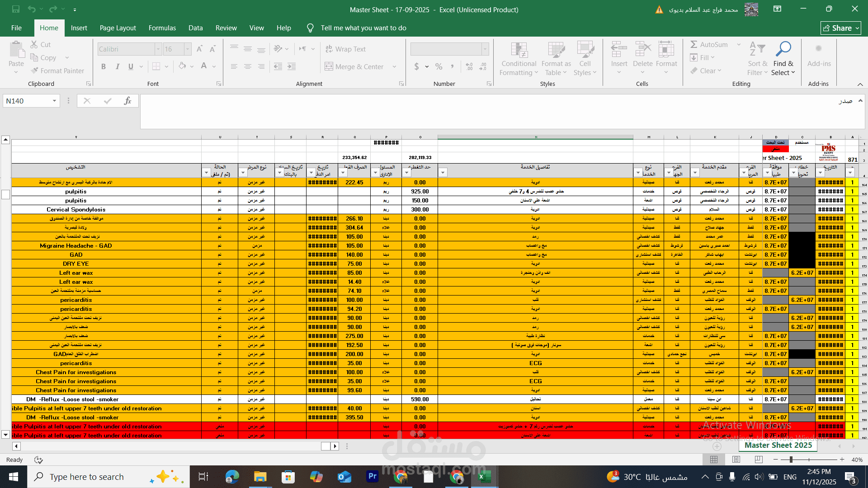Click the zoom in plus button
868x488 pixels.
[x=842, y=460]
